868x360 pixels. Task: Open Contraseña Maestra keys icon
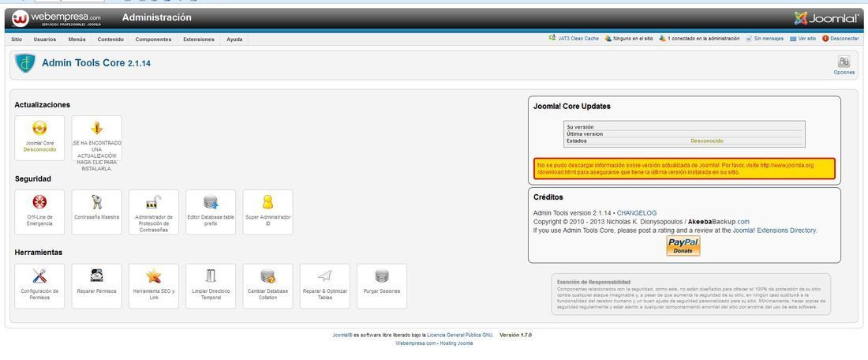pyautogui.click(x=96, y=202)
